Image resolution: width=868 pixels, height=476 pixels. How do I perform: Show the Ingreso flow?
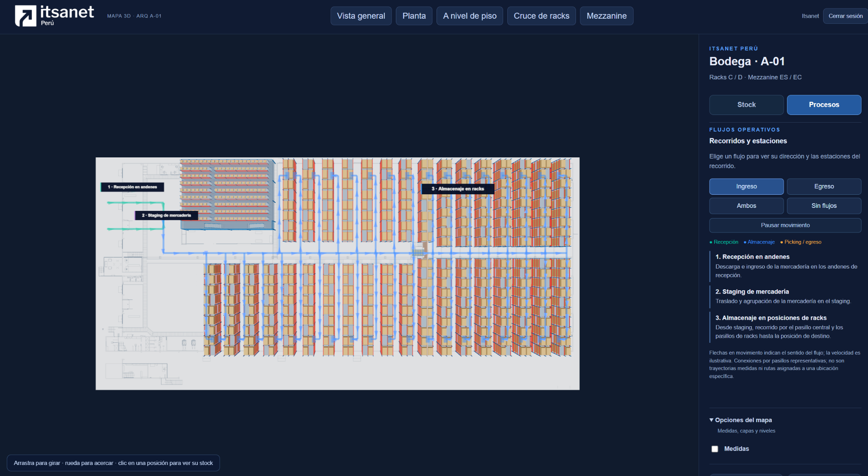point(746,187)
